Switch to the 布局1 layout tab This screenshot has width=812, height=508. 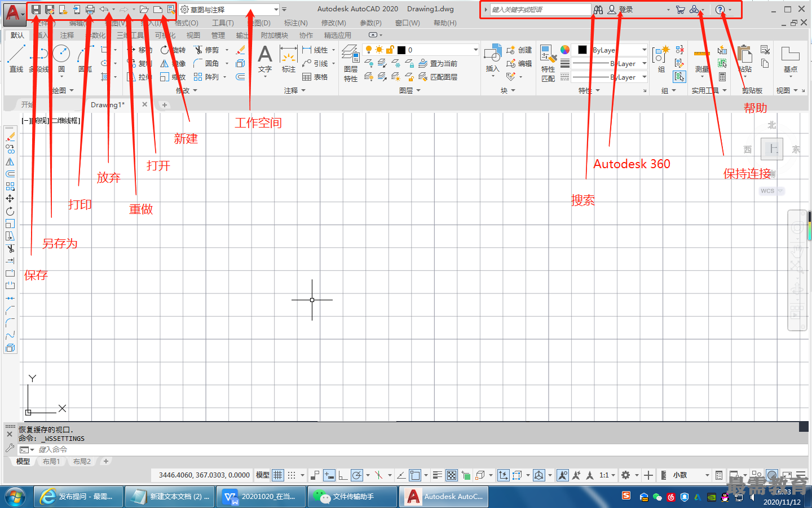[51, 462]
